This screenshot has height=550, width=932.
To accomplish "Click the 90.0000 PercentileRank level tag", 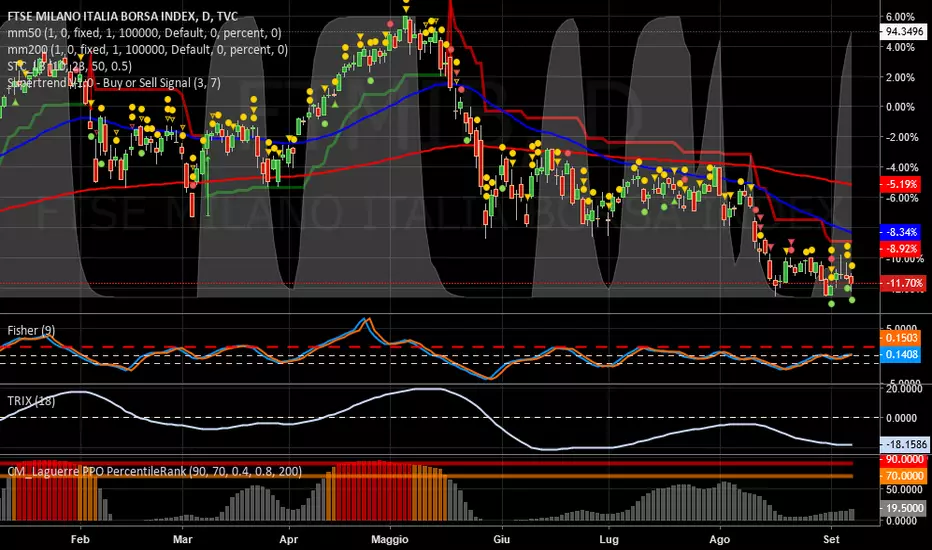I will pyautogui.click(x=904, y=460).
